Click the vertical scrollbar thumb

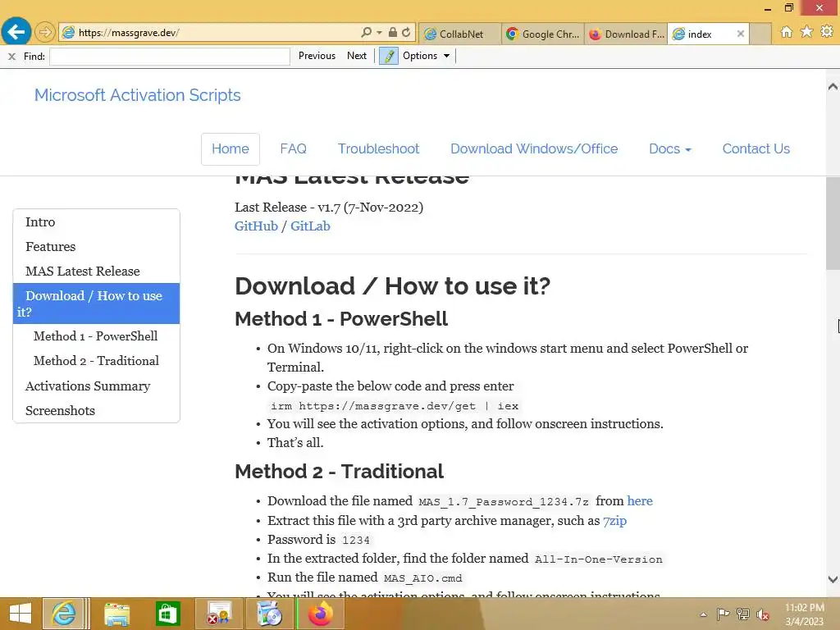[x=833, y=223]
